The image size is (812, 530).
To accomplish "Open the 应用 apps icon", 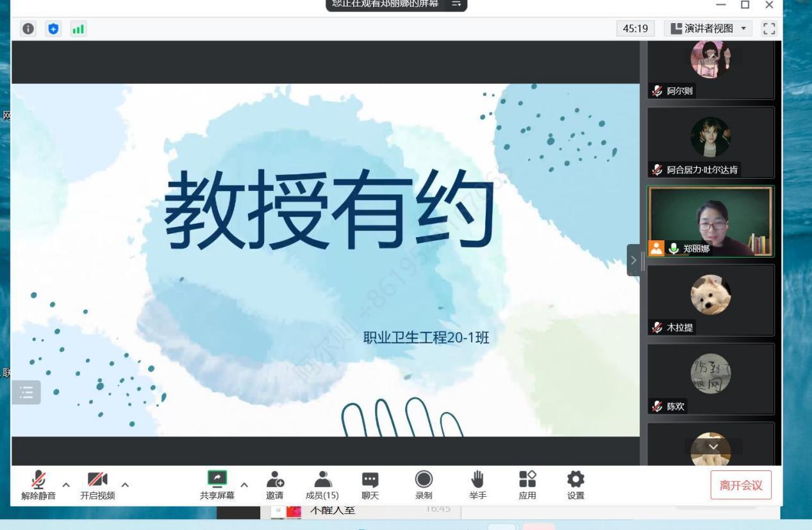I will pos(527,484).
